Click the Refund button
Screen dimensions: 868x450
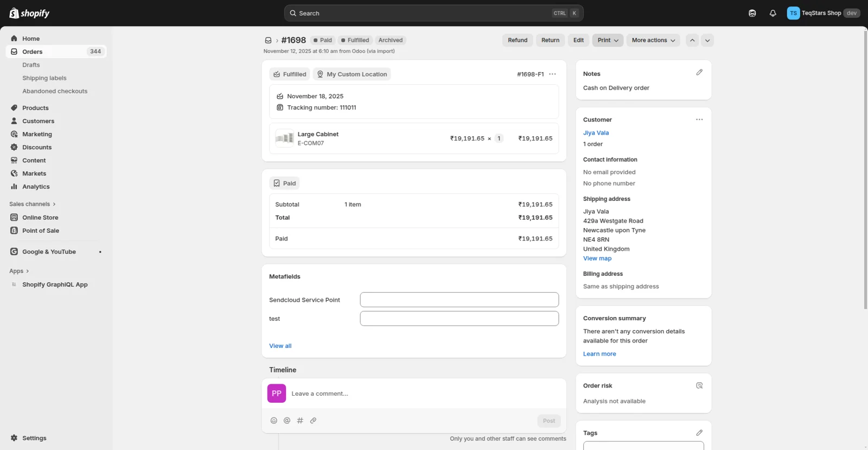(x=518, y=40)
